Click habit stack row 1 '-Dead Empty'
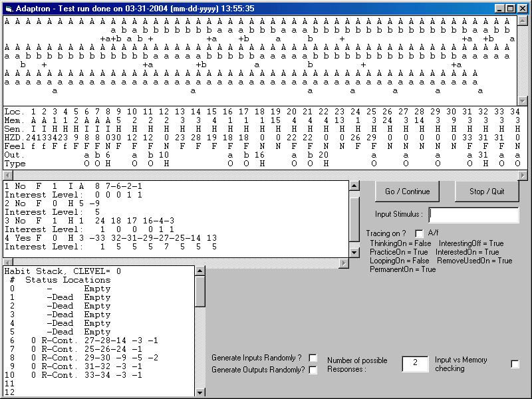Viewport: 532px width, 399px height. tap(61, 297)
